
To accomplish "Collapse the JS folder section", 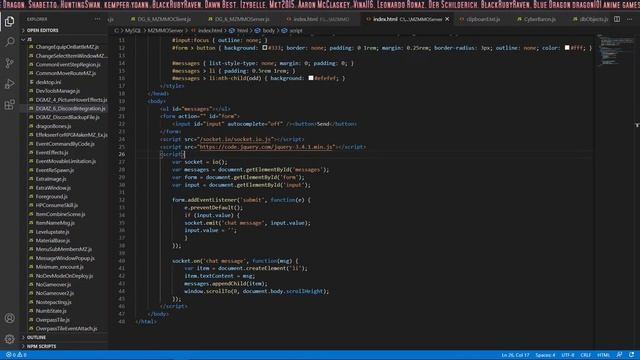I will point(29,39).
